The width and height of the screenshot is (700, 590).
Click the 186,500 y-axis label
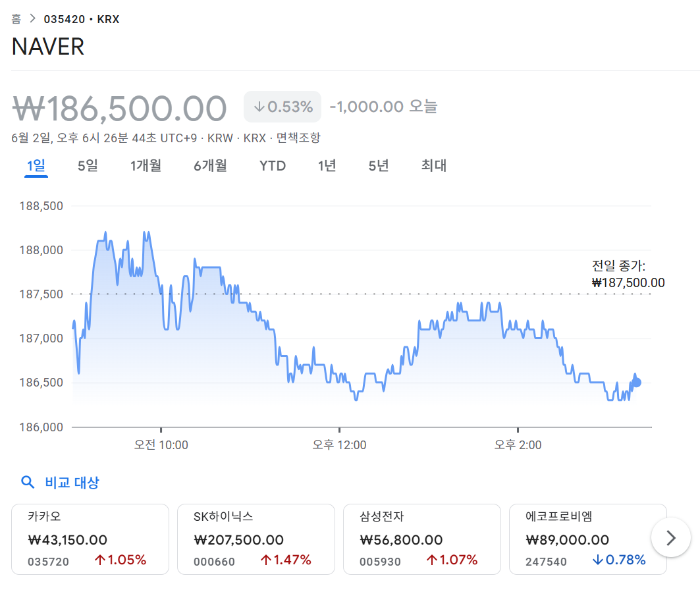coord(41,383)
